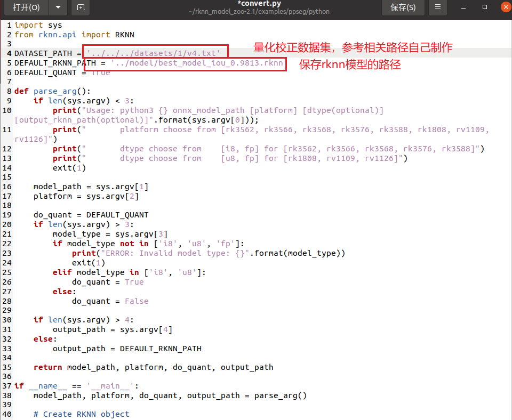Image resolution: width=512 pixels, height=420 pixels.
Task: Click 'else:' on line 32
Action: point(45,339)
